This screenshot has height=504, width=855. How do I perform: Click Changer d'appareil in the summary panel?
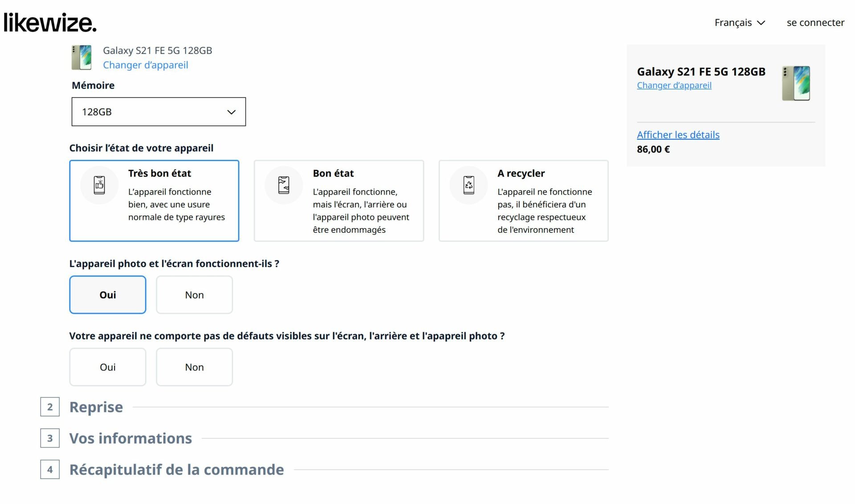[x=674, y=85]
